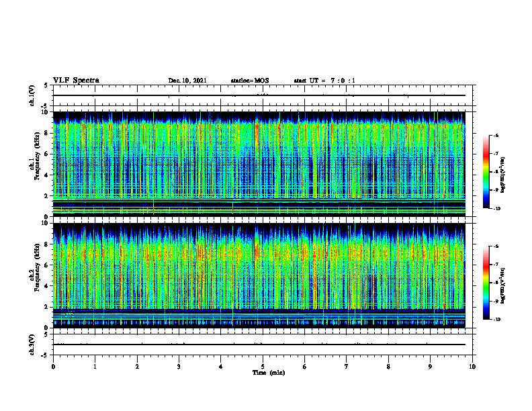Click the ch.2 "Frequency (kHz)" axis label
The width and height of the screenshot is (532, 411).
click(37, 267)
